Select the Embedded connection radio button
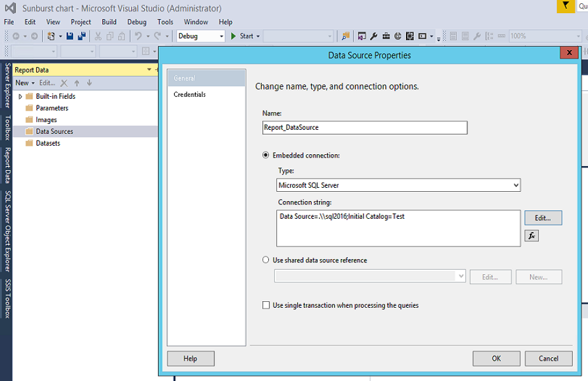Viewport: 588px width, 381px height. pos(266,156)
